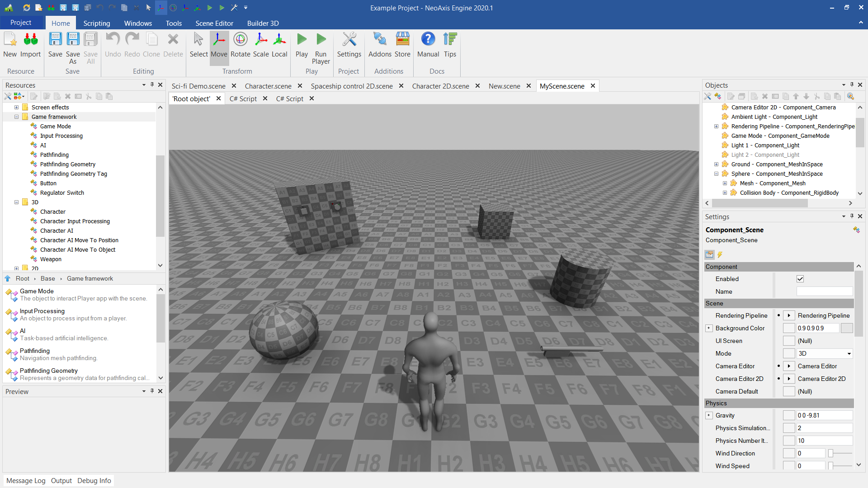Expand the Gravity property
The width and height of the screenshot is (868, 488).
(709, 415)
